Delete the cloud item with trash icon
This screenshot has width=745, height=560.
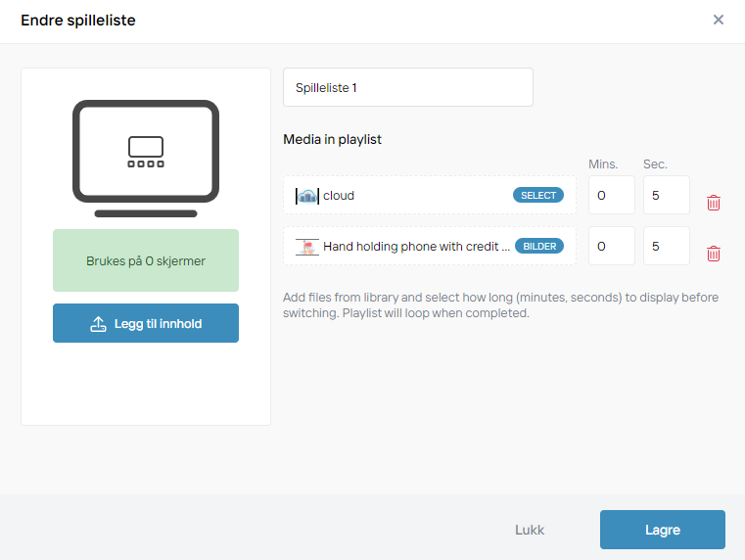[x=713, y=203]
